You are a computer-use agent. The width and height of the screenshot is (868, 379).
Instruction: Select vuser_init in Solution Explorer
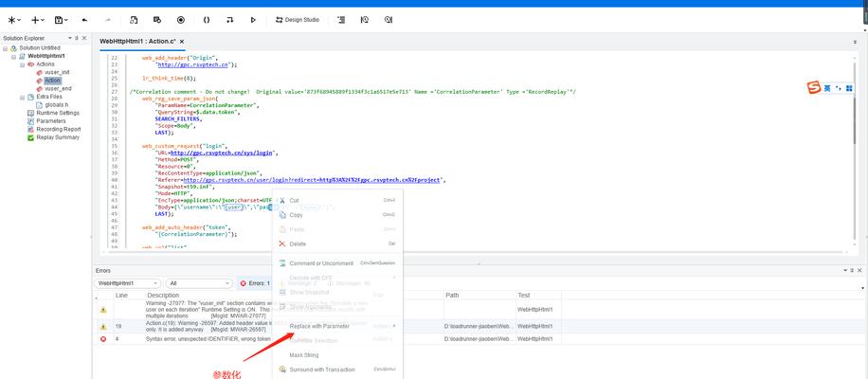tap(57, 72)
